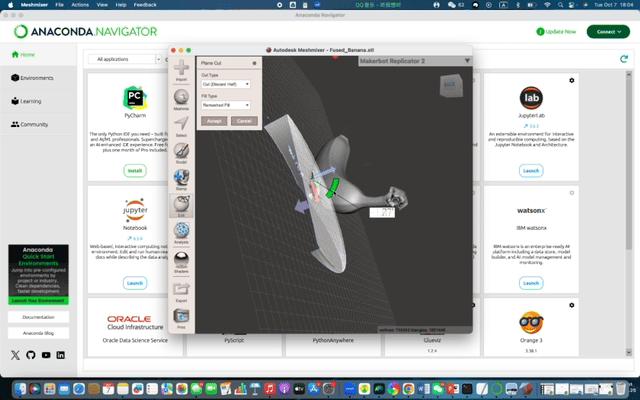Open the Meshmix tool in the sidebar
This screenshot has height=400, width=640.
181,99
